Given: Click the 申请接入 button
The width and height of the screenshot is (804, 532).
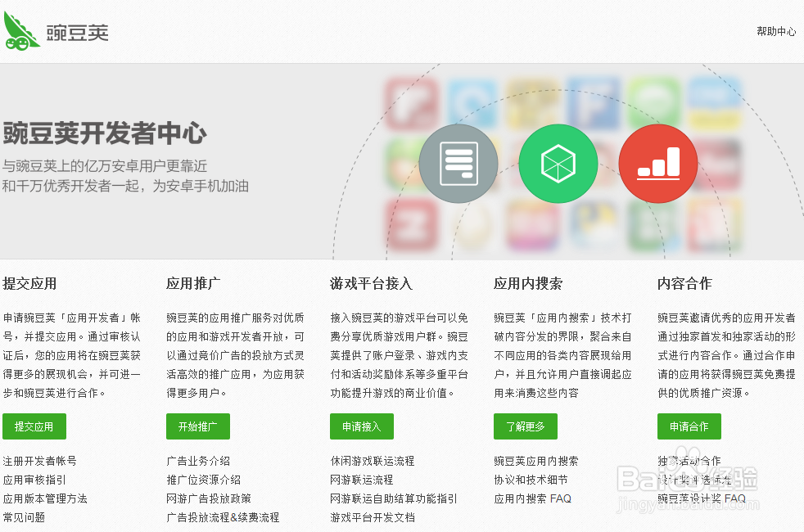Looking at the screenshot, I should point(362,426).
